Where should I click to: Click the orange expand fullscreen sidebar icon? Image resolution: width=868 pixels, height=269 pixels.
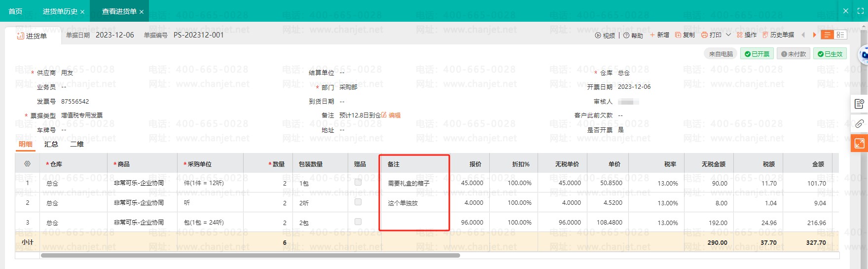coord(859,144)
